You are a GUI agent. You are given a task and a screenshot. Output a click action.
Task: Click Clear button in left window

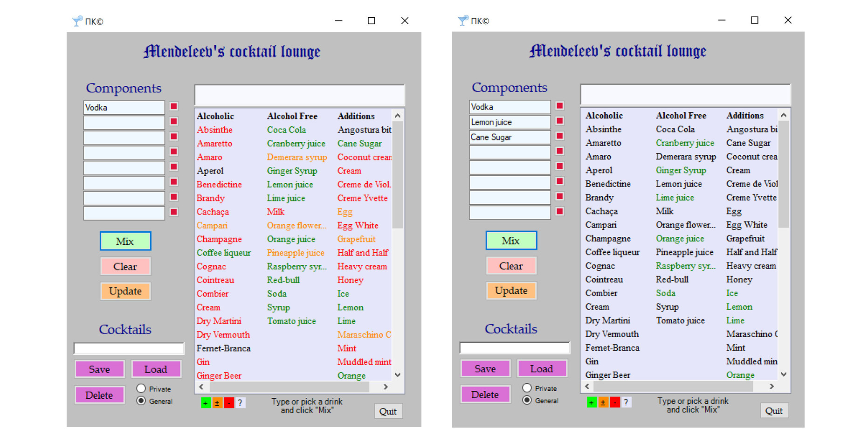tap(125, 266)
